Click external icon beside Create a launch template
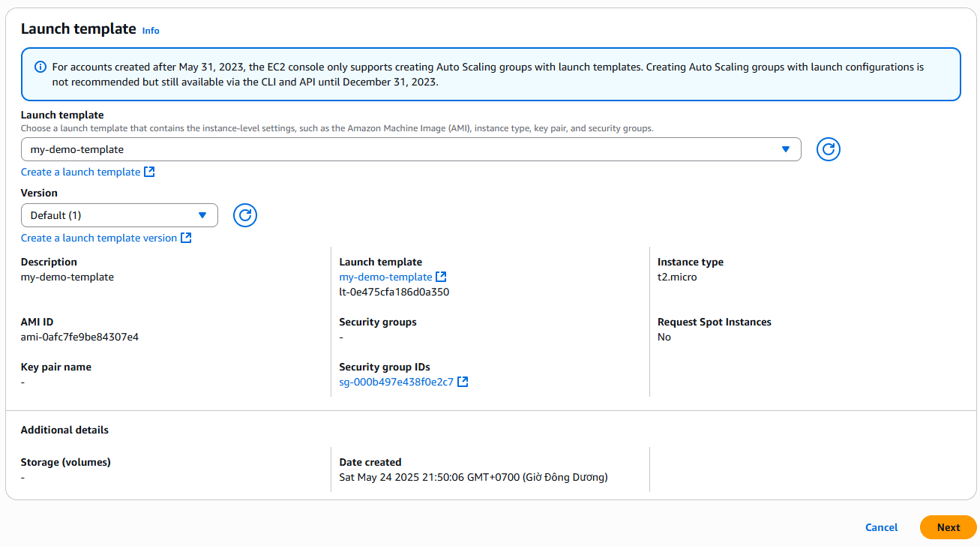The height and width of the screenshot is (546, 980). (x=149, y=172)
